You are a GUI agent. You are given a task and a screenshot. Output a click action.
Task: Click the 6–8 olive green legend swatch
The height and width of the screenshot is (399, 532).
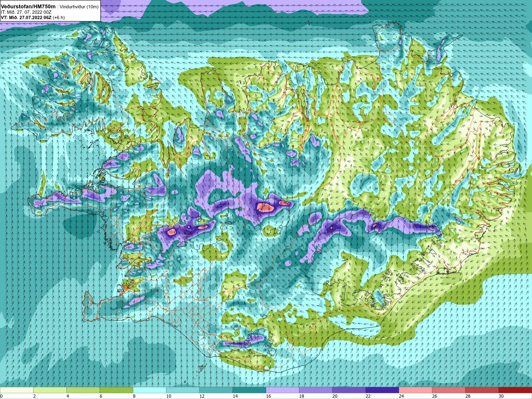pyautogui.click(x=116, y=390)
